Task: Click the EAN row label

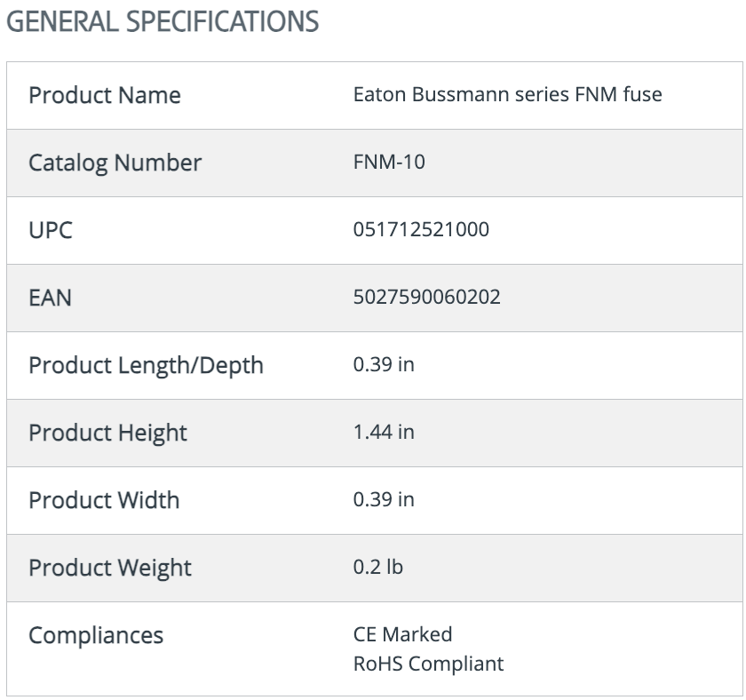Action: coord(50,298)
